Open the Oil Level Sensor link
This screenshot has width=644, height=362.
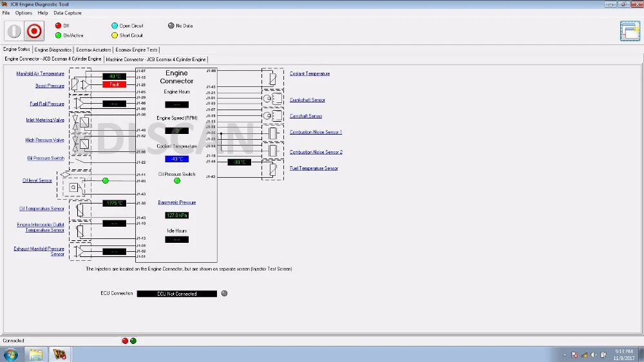[x=37, y=180]
